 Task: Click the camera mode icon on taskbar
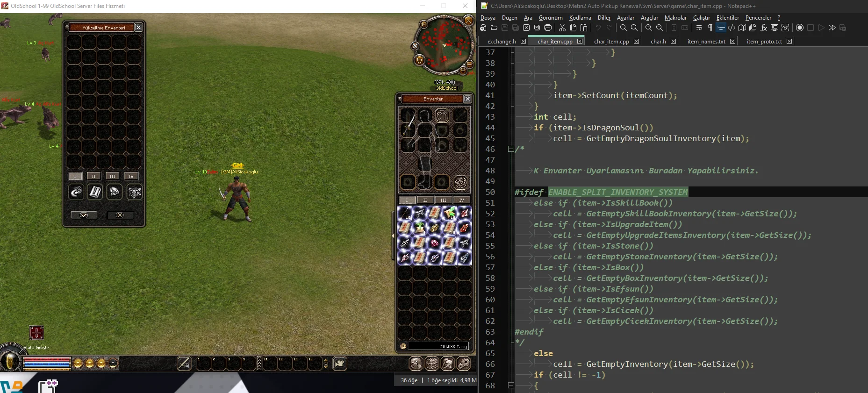pos(340,363)
